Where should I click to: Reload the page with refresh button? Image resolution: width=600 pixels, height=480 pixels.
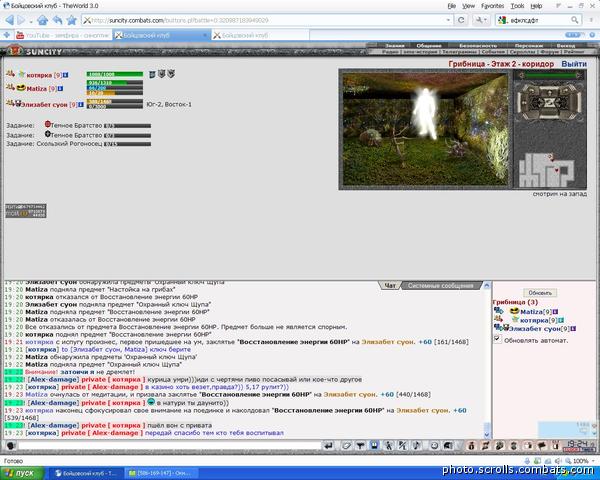tap(461, 20)
